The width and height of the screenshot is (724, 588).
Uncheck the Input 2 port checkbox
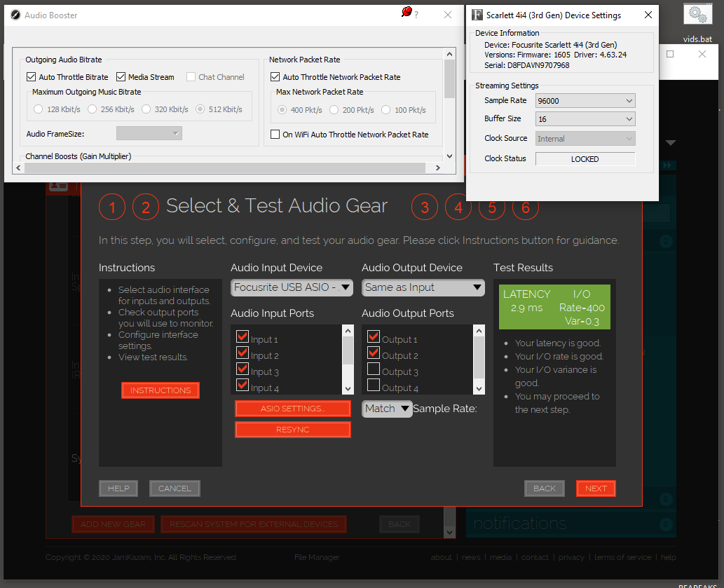[x=243, y=353]
